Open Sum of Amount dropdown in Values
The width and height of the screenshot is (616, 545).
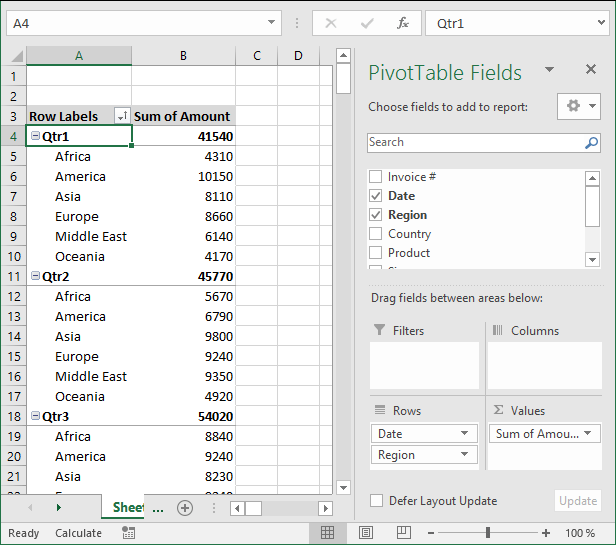[588, 433]
